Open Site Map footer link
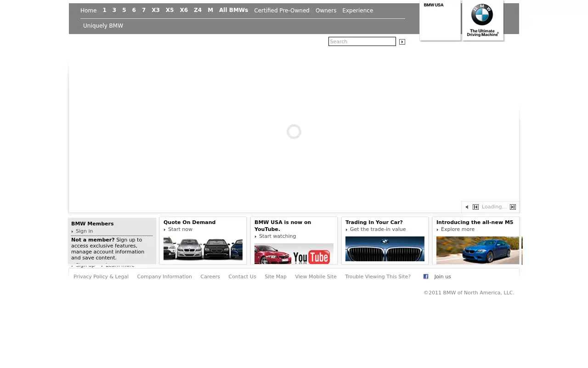Screen dimensions: 588x368 (x=276, y=277)
